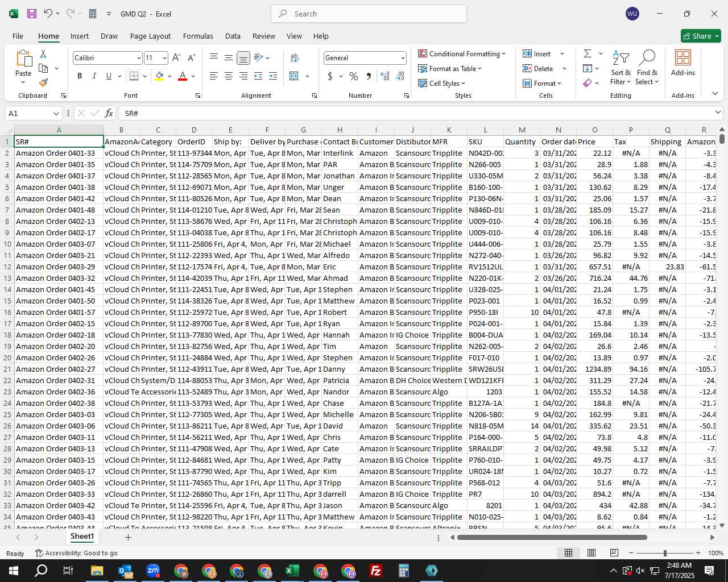Click Increase Decimal icon

[x=385, y=76]
